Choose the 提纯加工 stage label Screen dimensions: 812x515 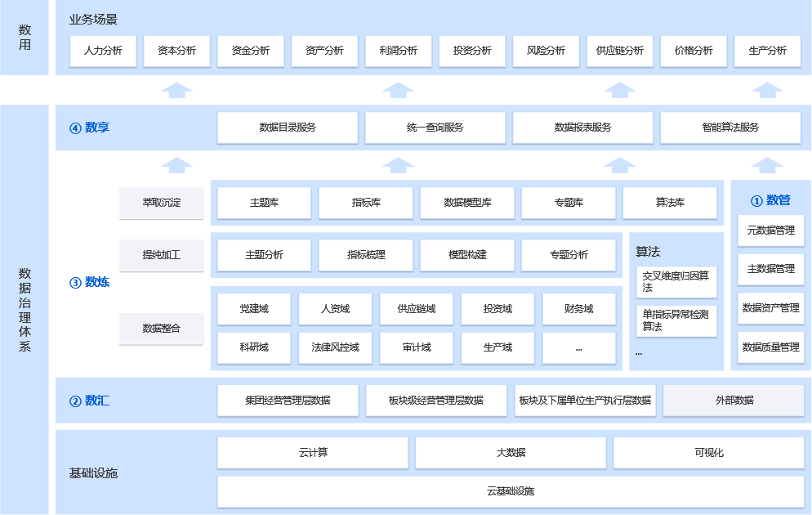pyautogui.click(x=161, y=255)
